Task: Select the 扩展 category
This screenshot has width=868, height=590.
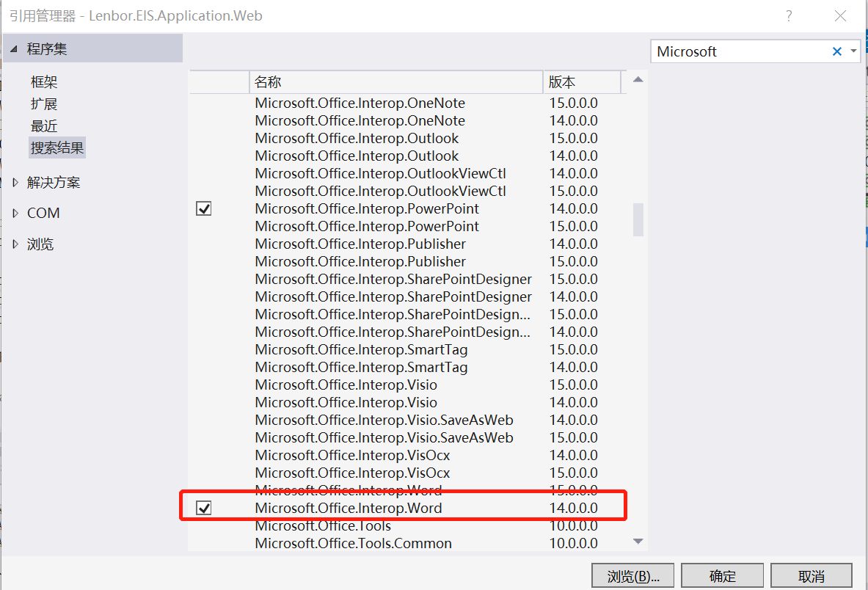Action: (44, 104)
